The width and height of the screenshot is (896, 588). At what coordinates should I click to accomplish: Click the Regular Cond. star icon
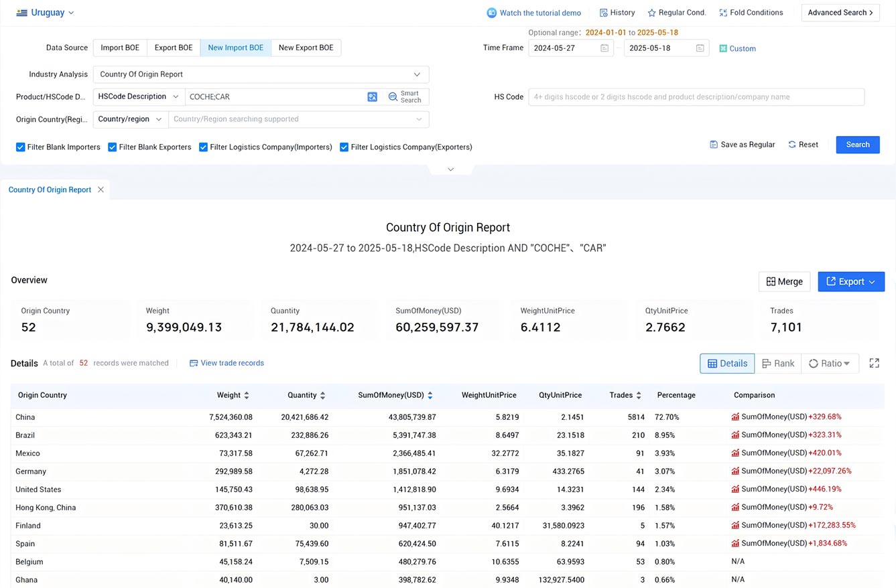click(x=651, y=13)
